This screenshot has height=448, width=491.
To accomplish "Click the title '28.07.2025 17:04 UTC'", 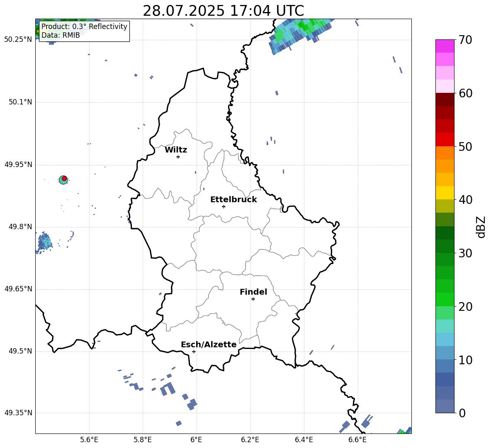I will (x=223, y=11).
